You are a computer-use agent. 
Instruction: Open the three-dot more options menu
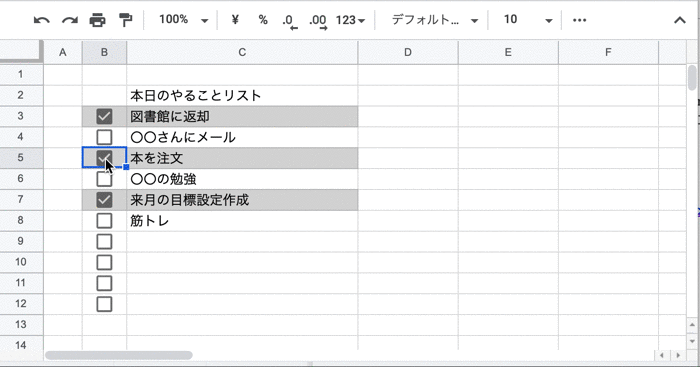pos(579,20)
